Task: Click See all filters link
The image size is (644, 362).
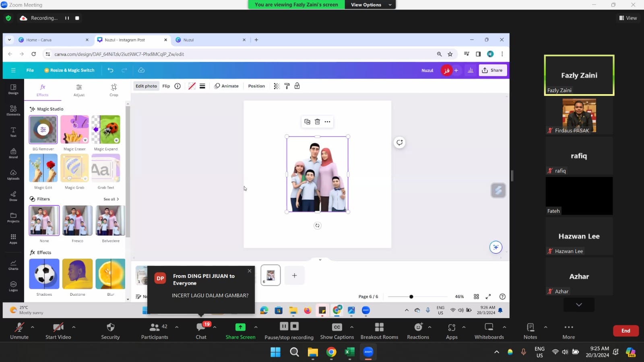Action: pyautogui.click(x=111, y=199)
